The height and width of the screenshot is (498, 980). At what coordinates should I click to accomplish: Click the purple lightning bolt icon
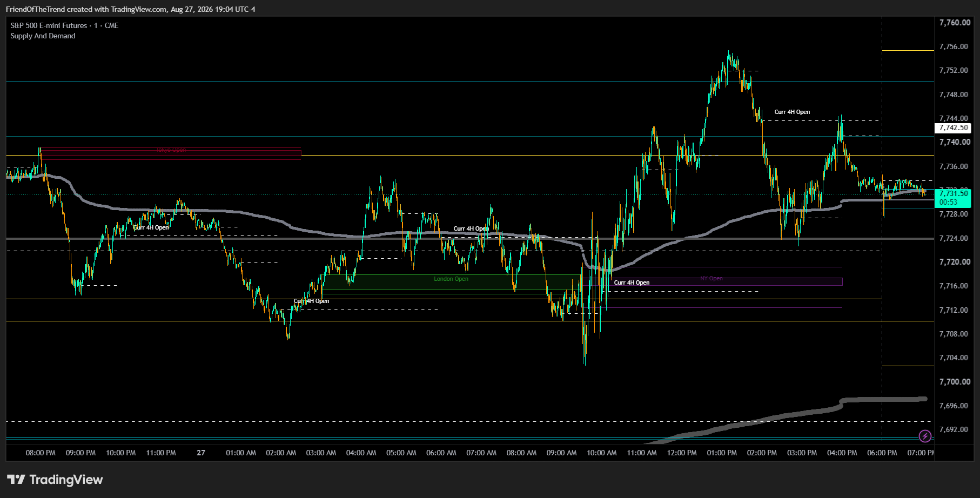click(x=925, y=436)
